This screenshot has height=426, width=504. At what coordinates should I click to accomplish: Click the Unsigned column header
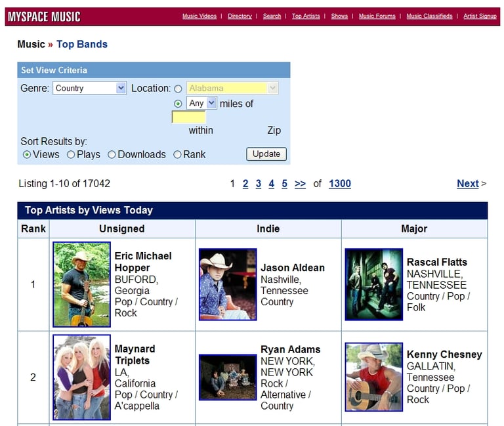point(122,228)
